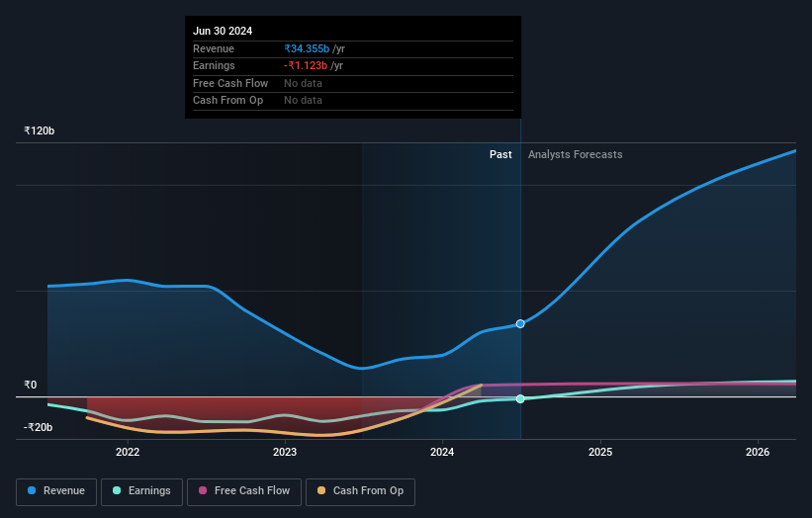Click the Past label on chart
The width and height of the screenshot is (812, 518).
tap(500, 155)
